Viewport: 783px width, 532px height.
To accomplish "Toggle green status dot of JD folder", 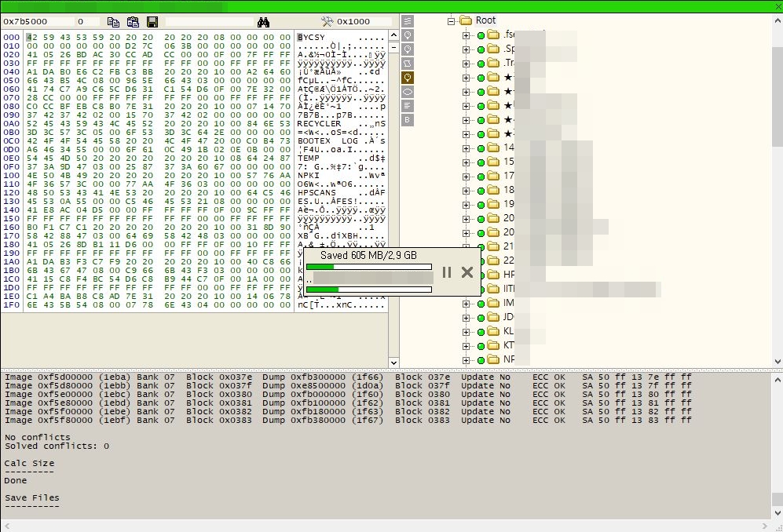I will [481, 318].
